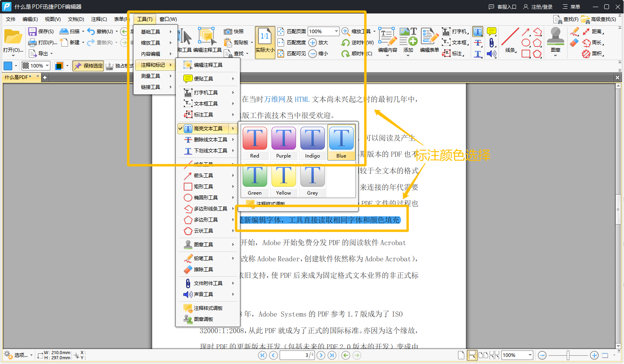Screen dimensions: 624x364
Task: Click the page number input field
Action: tap(297, 355)
